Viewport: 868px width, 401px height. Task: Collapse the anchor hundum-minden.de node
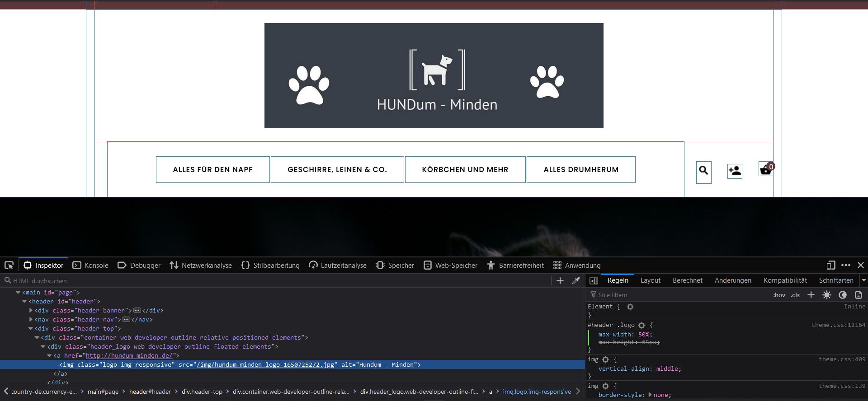[50, 356]
